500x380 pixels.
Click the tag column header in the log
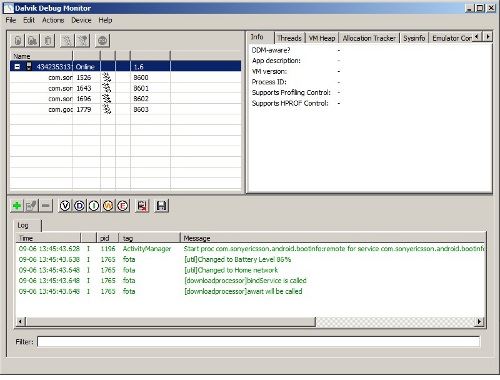[150, 238]
